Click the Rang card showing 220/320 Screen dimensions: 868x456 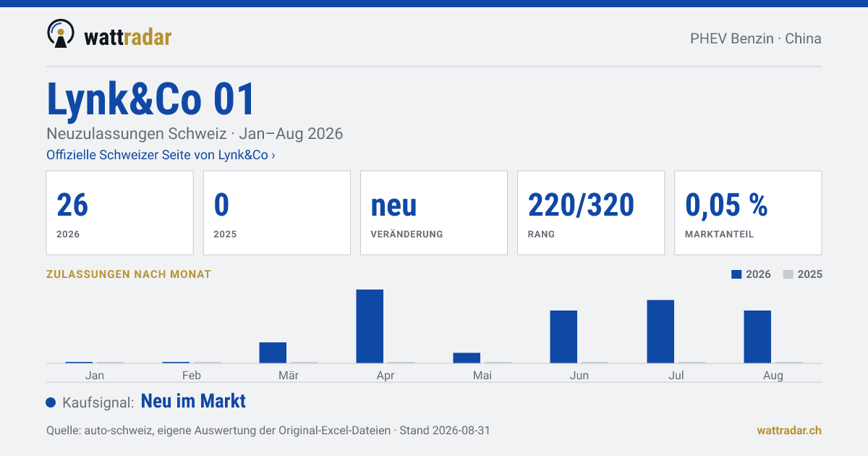[x=591, y=213]
